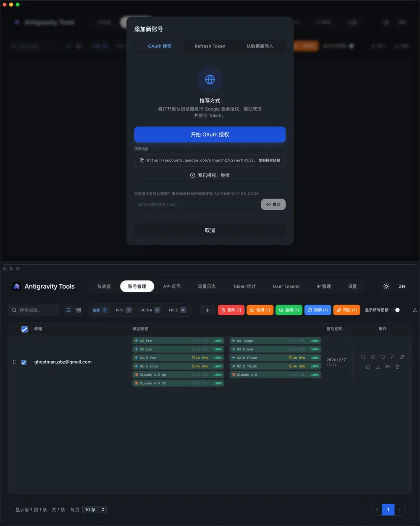Open the 流量日志 tab
The image size is (420, 526).
207,286
